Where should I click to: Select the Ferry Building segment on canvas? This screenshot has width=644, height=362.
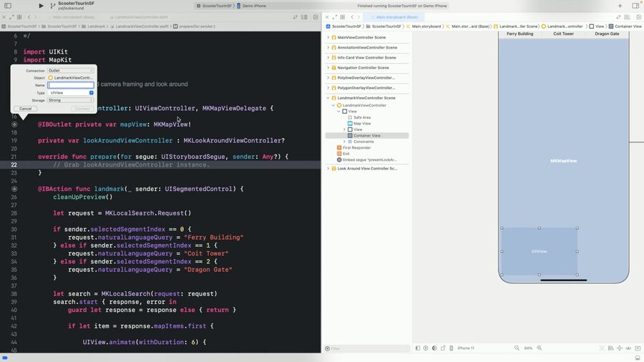tap(520, 34)
